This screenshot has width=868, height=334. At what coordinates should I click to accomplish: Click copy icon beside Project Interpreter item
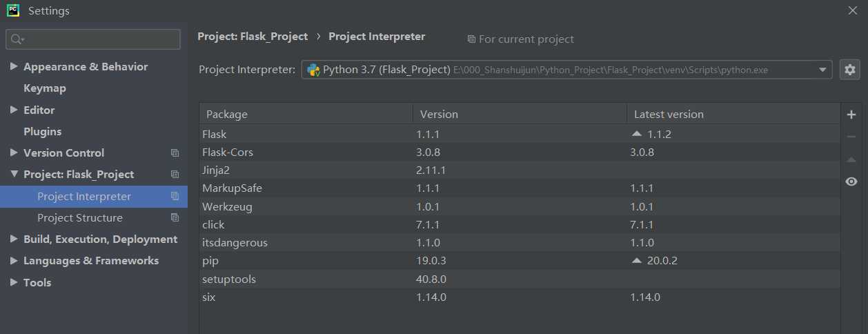[x=175, y=197]
